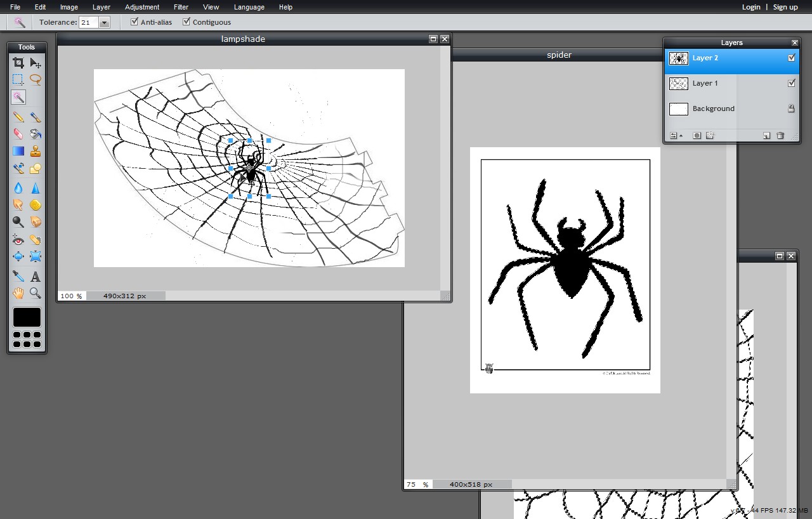Select the Eraser tool
The height and width of the screenshot is (519, 812).
[x=18, y=134]
